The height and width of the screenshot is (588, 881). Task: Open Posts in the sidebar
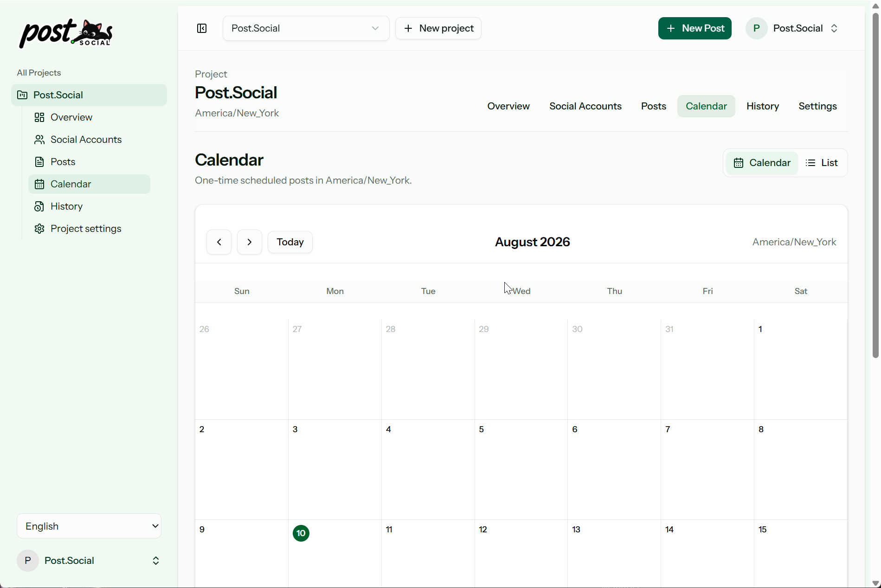pos(89,162)
